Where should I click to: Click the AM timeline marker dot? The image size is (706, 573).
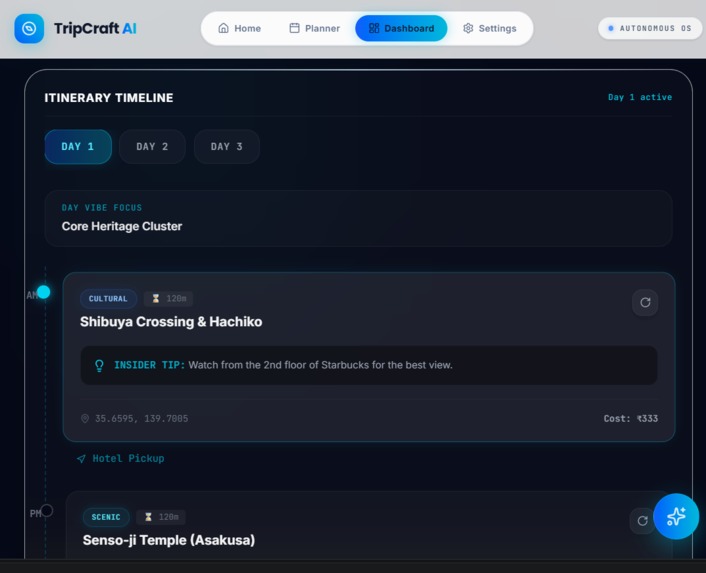(x=44, y=292)
